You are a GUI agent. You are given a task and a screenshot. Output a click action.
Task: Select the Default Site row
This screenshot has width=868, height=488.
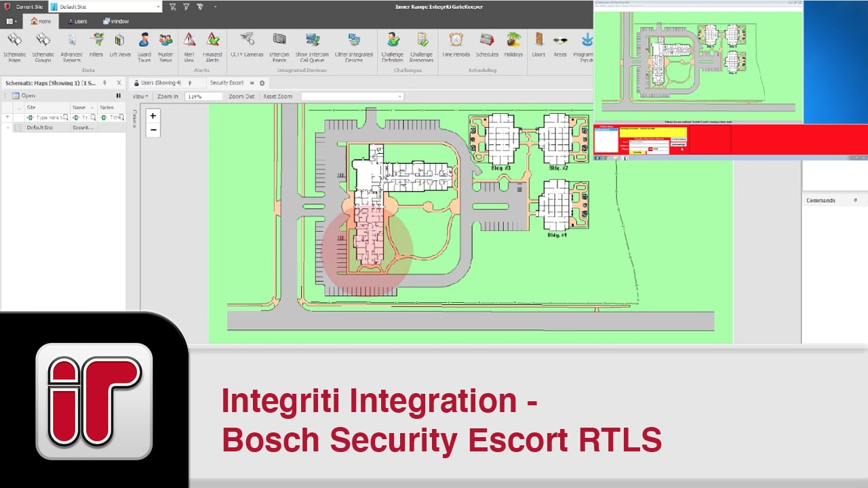coord(63,127)
